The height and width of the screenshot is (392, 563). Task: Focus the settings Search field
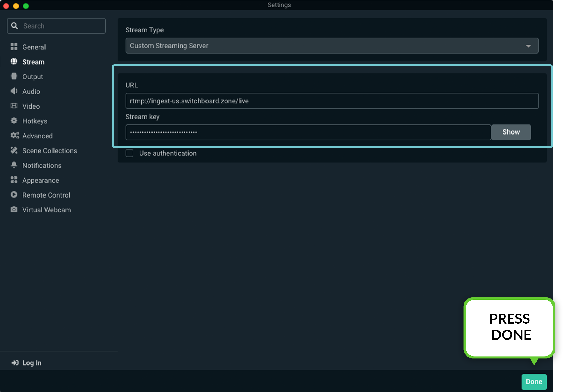(x=56, y=26)
